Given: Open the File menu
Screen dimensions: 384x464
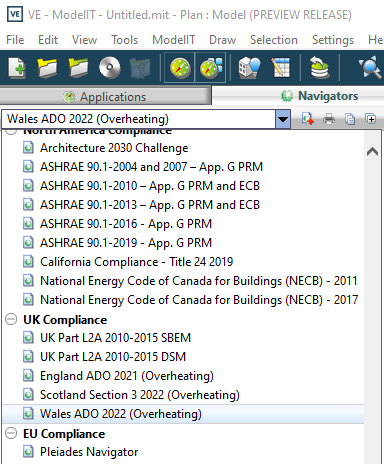Looking at the screenshot, I should [x=15, y=40].
